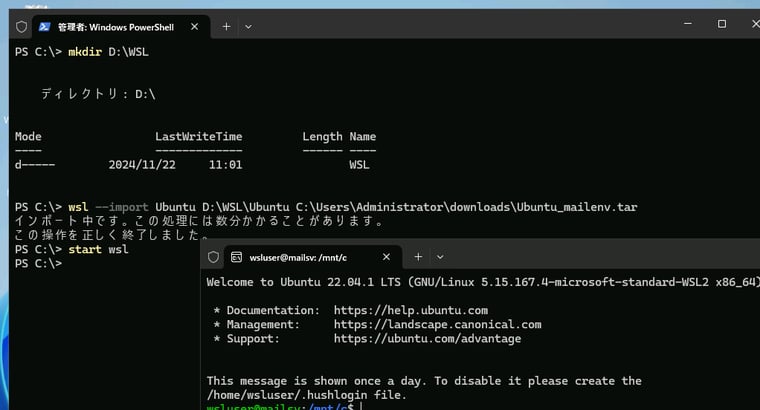This screenshot has width=760, height=410.
Task: Close the Windows PowerShell tab
Action: [x=194, y=27]
